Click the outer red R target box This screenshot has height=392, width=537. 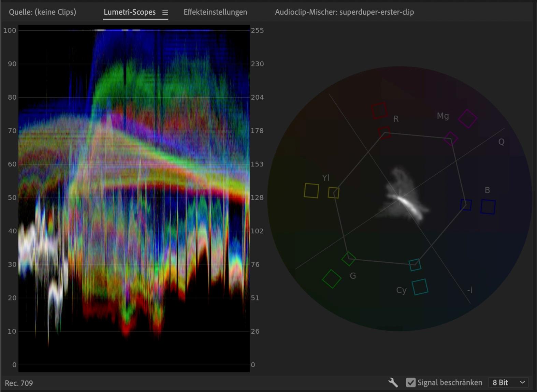[x=379, y=111]
